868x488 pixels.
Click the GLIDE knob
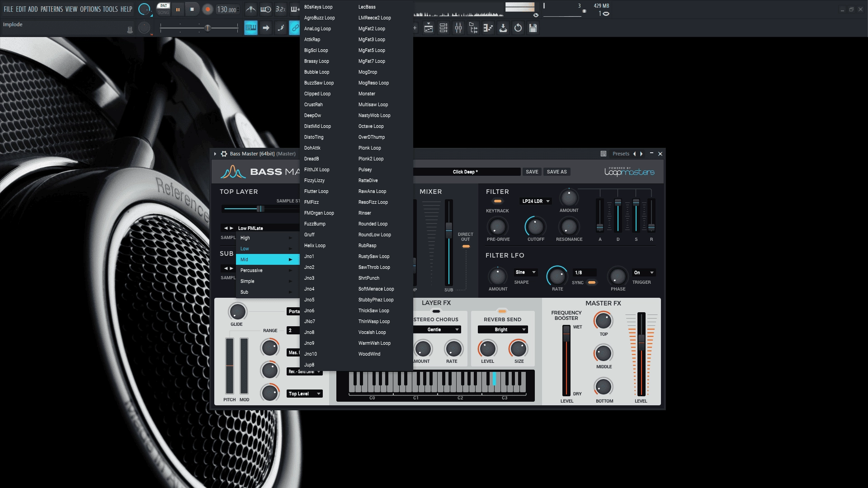237,311
